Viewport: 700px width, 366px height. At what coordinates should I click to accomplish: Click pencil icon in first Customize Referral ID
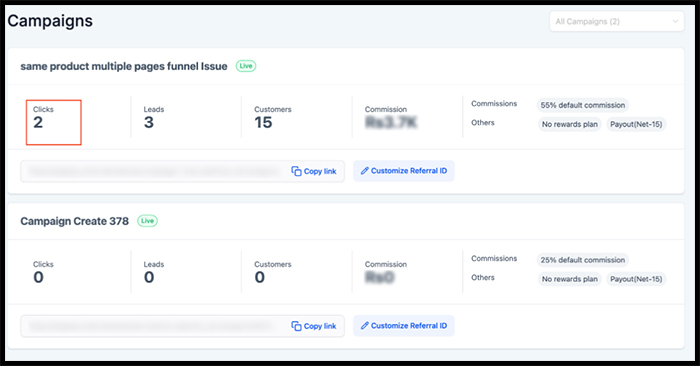tap(365, 171)
